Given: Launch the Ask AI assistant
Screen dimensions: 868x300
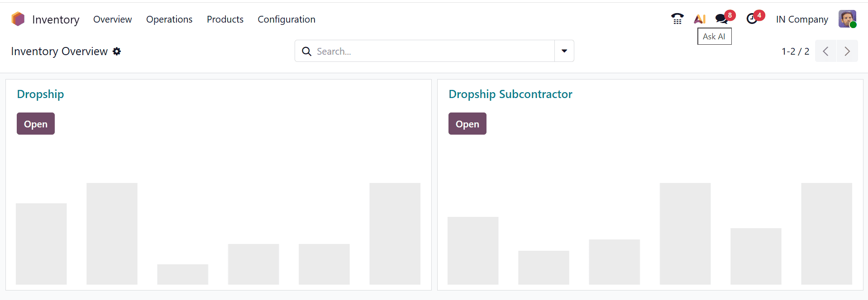Looking at the screenshot, I should 700,19.
